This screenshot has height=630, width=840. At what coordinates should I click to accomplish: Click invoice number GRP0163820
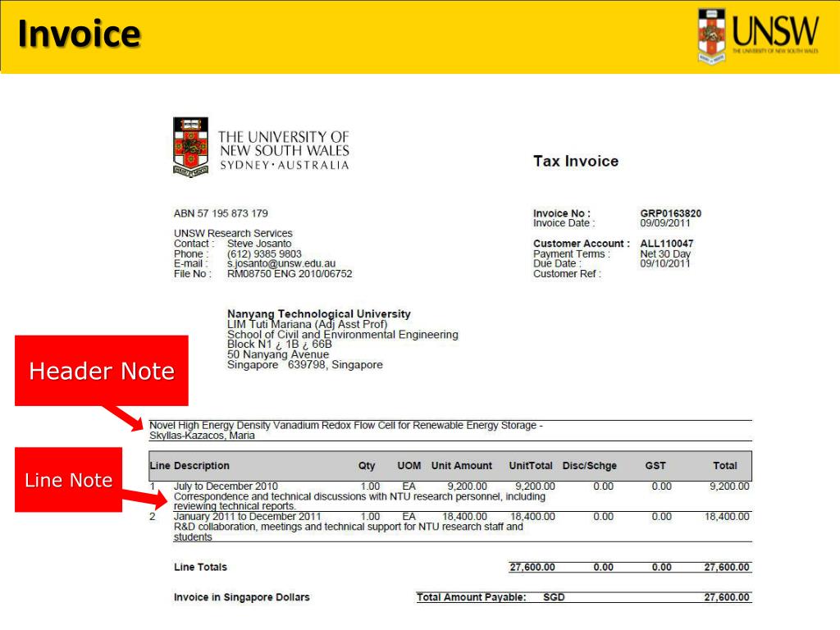(x=671, y=213)
